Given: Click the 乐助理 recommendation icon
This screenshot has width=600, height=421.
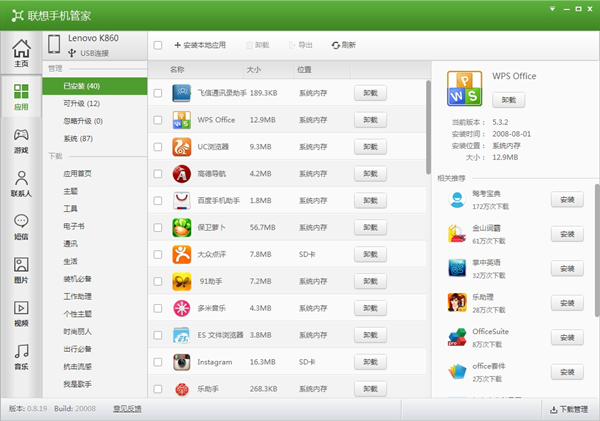Looking at the screenshot, I should (x=457, y=303).
